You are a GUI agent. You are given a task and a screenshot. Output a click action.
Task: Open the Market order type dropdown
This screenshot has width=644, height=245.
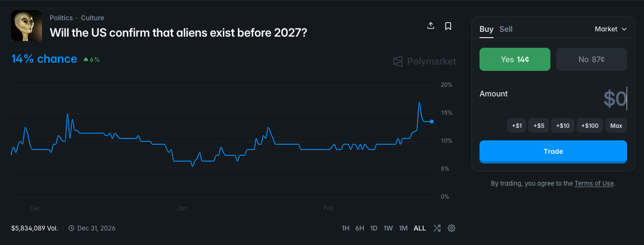(x=611, y=29)
